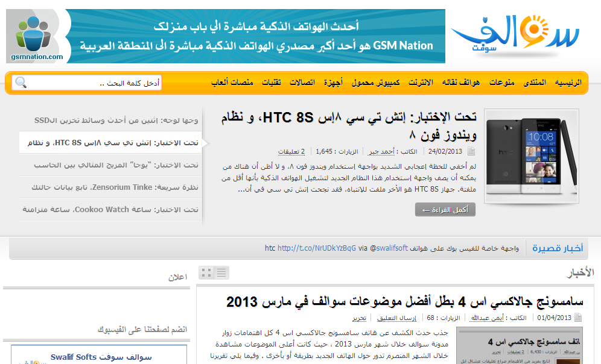The width and height of the screenshot is (601, 364).
Task: Open الرئيسيه menu item
Action: [568, 83]
